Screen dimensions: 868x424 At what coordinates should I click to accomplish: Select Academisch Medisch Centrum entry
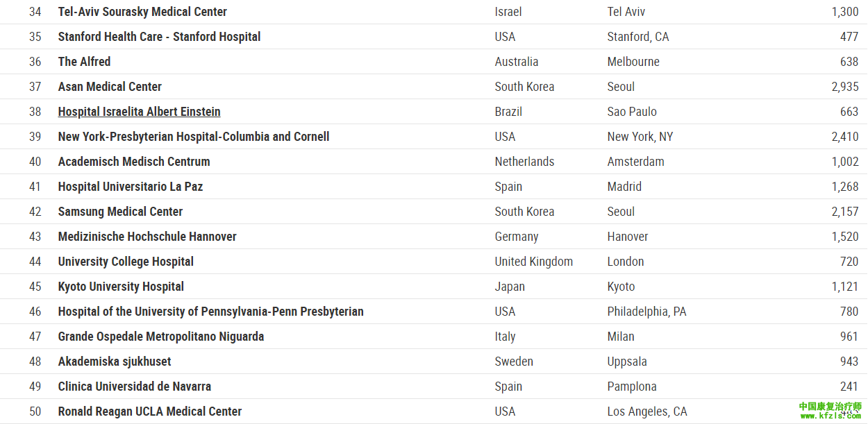(x=134, y=162)
